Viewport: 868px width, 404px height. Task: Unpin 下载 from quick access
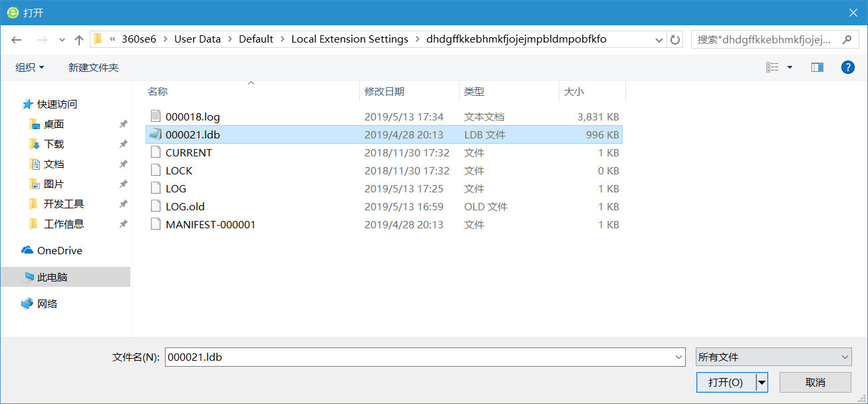123,144
